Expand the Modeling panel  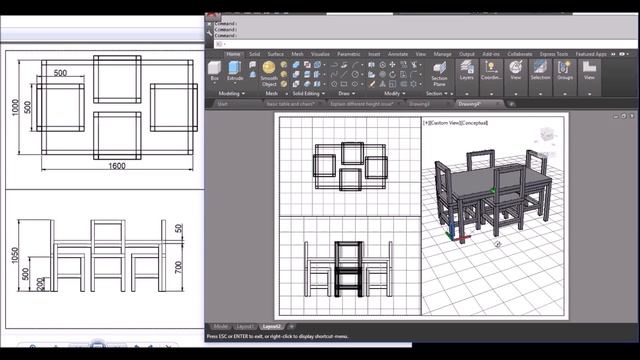[x=232, y=93]
